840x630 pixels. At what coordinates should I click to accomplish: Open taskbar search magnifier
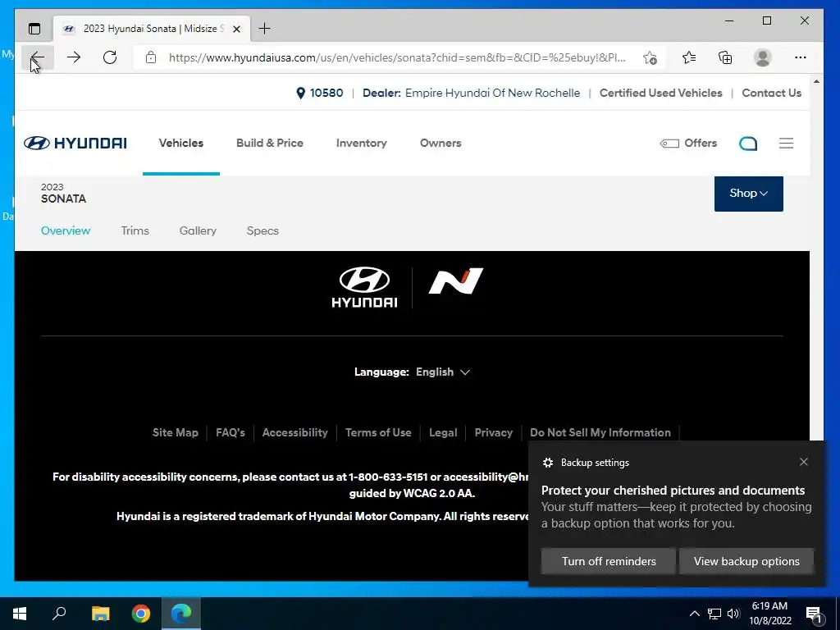59,614
